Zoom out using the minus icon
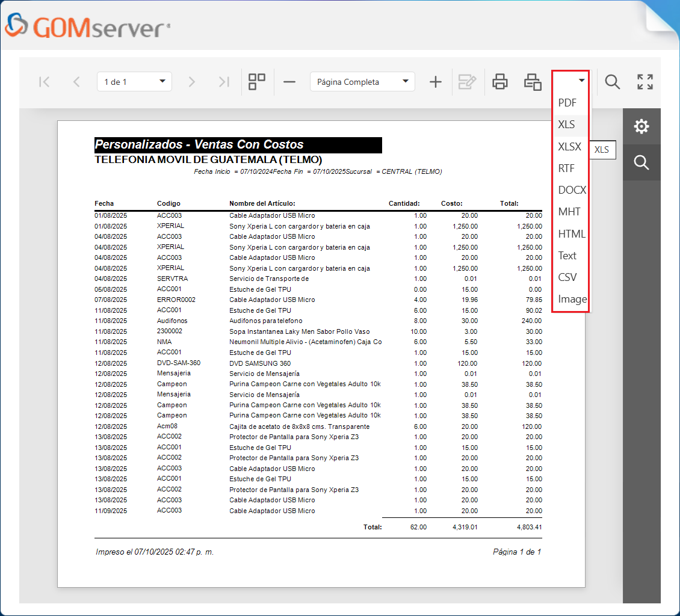The image size is (680, 616). (x=289, y=81)
